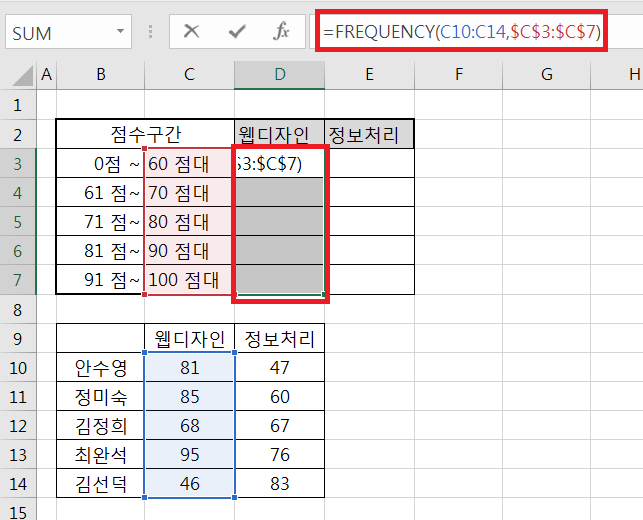The width and height of the screenshot is (643, 520).
Task: Select row 3 header
Action: [x=17, y=163]
